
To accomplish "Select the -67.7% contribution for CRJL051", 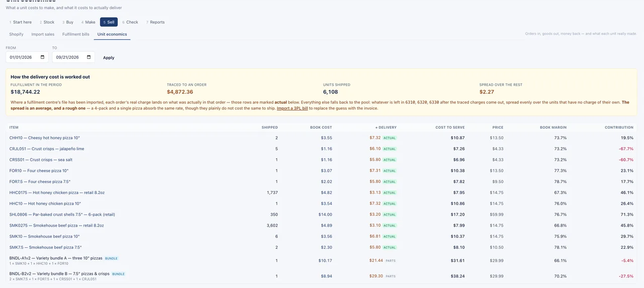I will tap(626, 149).
